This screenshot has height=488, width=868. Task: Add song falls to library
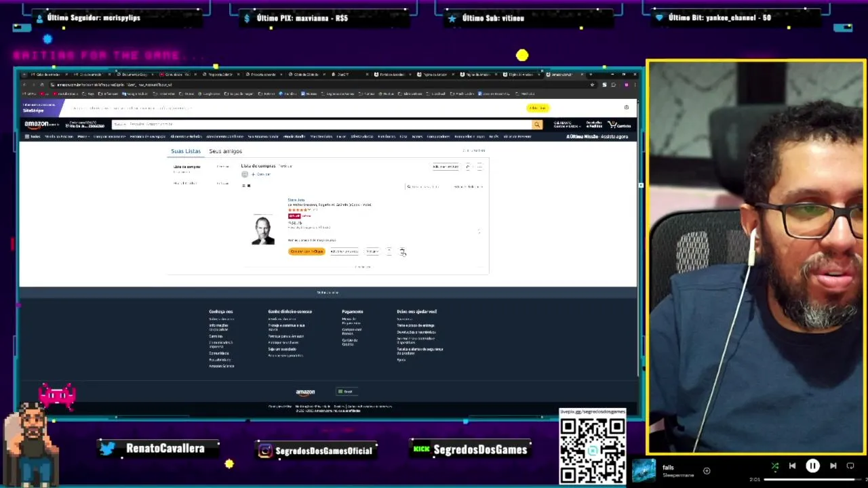tap(707, 470)
